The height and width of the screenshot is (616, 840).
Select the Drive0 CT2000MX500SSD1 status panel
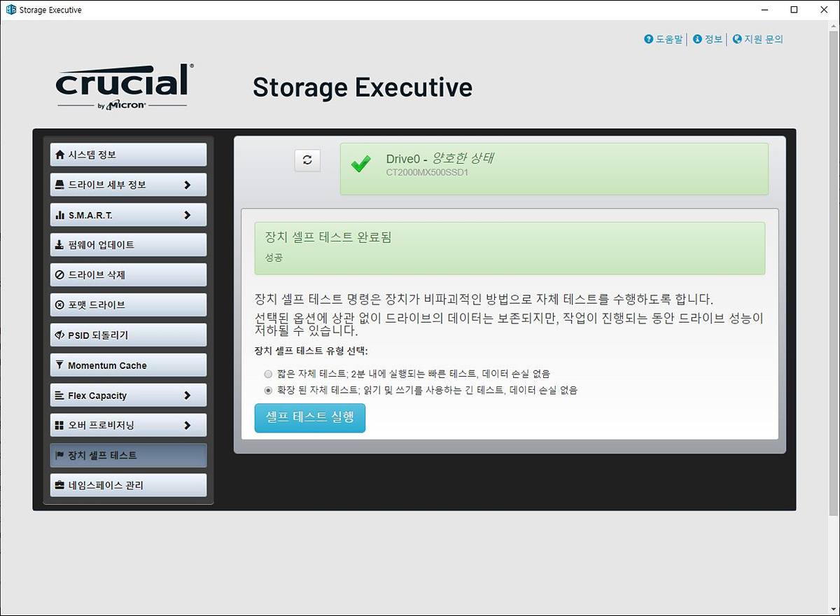click(x=554, y=169)
